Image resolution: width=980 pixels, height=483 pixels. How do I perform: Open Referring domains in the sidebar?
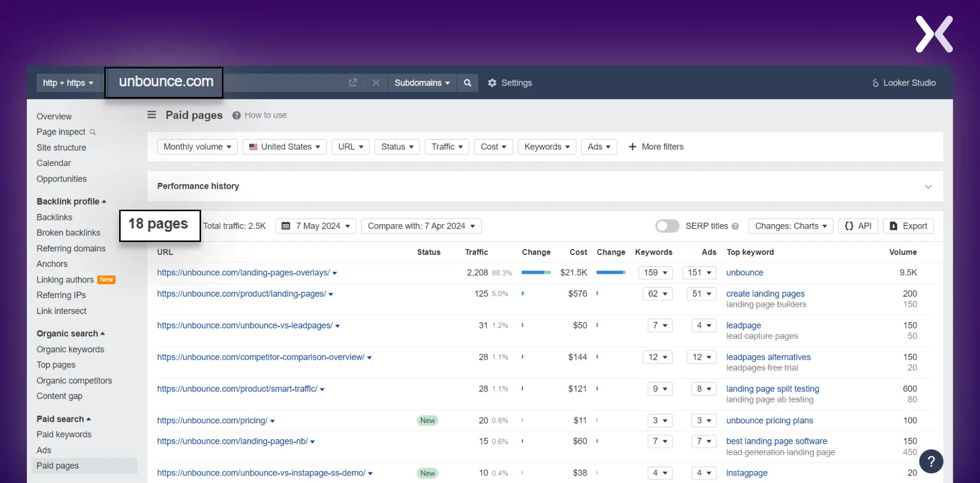coord(71,248)
